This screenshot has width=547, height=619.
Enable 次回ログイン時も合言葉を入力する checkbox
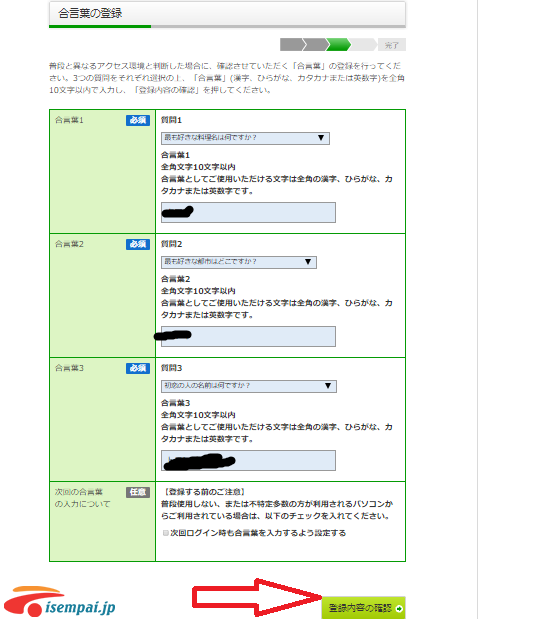click(166, 533)
